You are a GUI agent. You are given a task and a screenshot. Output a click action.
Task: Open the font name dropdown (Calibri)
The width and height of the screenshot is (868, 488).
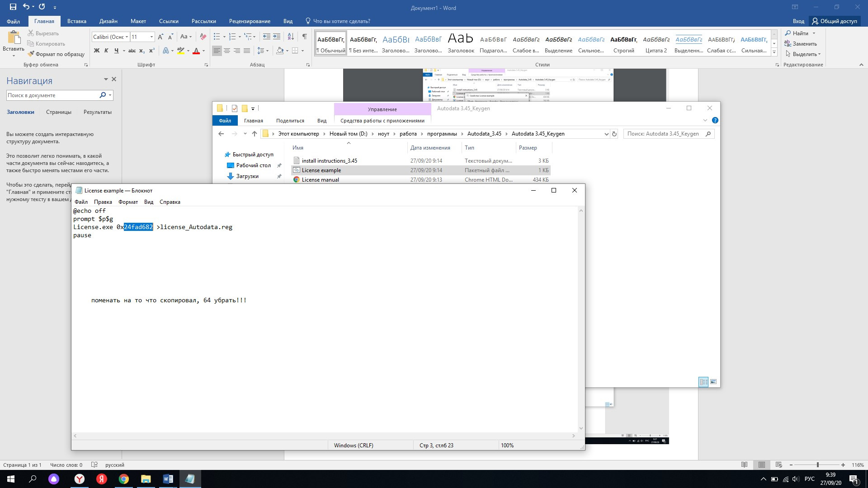coord(127,37)
